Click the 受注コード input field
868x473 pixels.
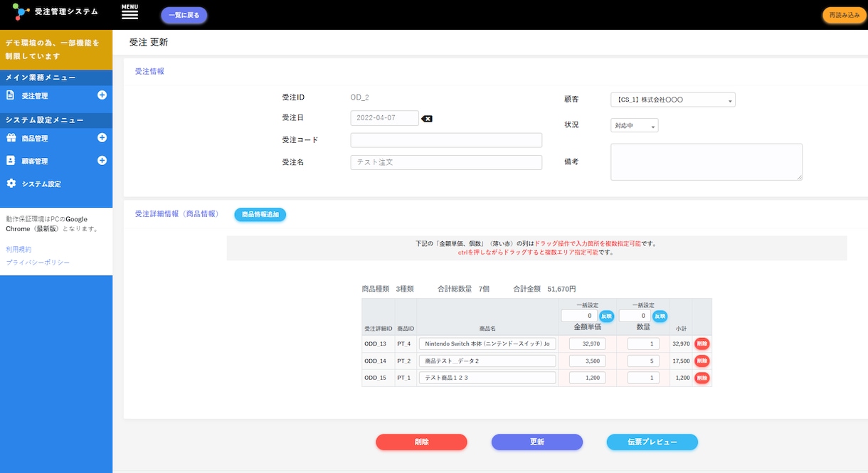coord(446,140)
